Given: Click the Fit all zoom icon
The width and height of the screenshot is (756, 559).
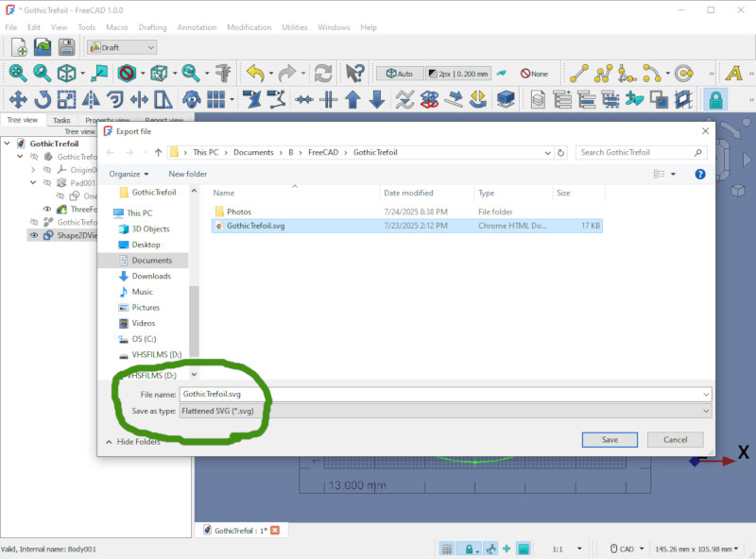Looking at the screenshot, I should pyautogui.click(x=18, y=74).
